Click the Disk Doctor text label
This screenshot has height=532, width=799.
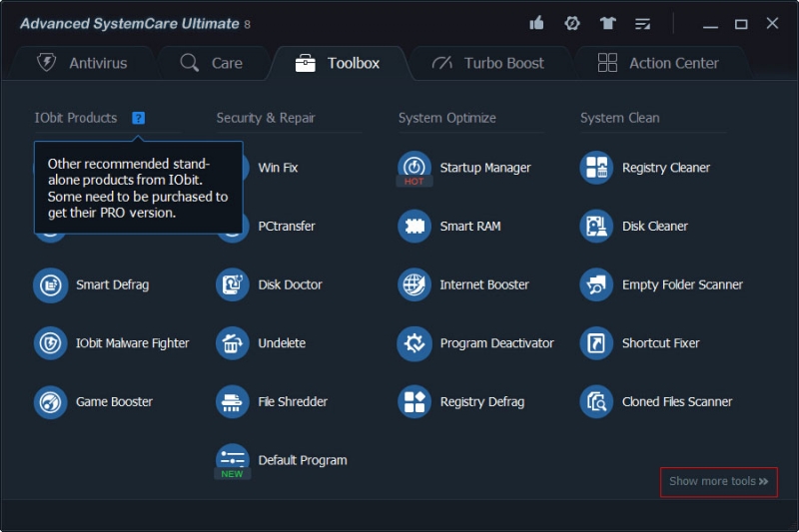pyautogui.click(x=290, y=284)
